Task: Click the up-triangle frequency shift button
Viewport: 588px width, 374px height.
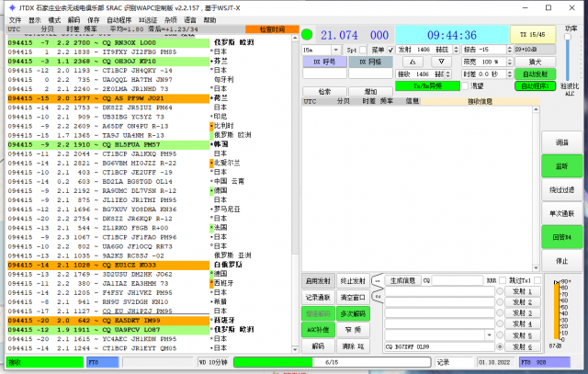Action: pyautogui.click(x=413, y=62)
